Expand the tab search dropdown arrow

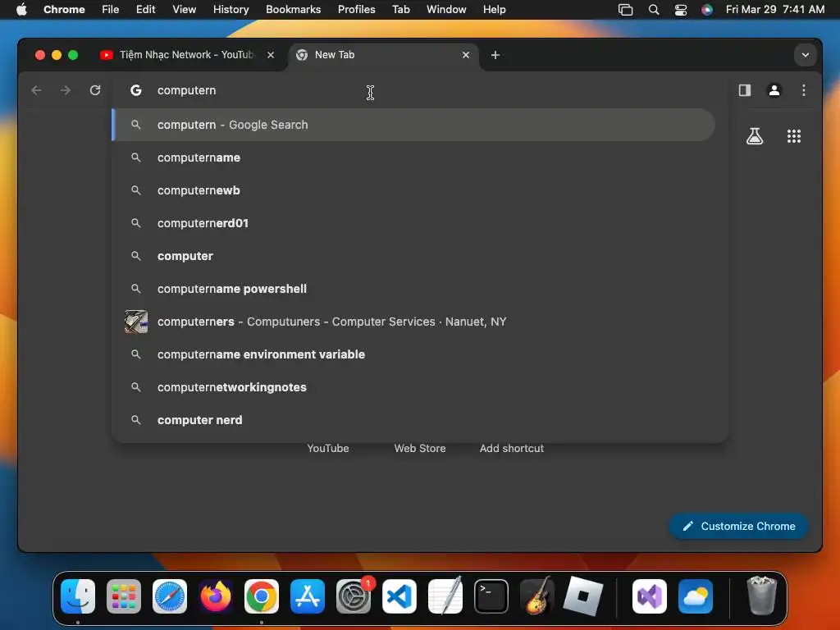(x=805, y=55)
